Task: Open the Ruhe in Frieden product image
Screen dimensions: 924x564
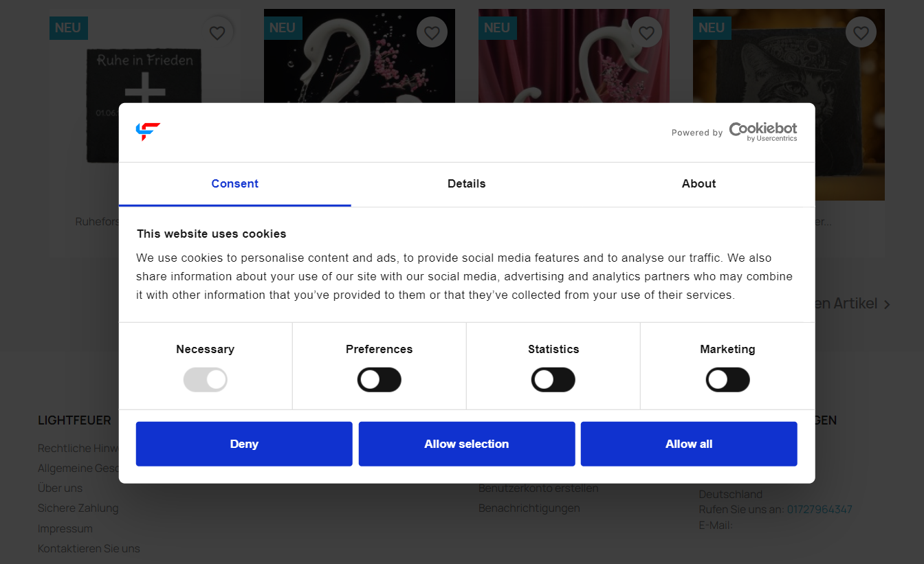Action: pyautogui.click(x=145, y=56)
